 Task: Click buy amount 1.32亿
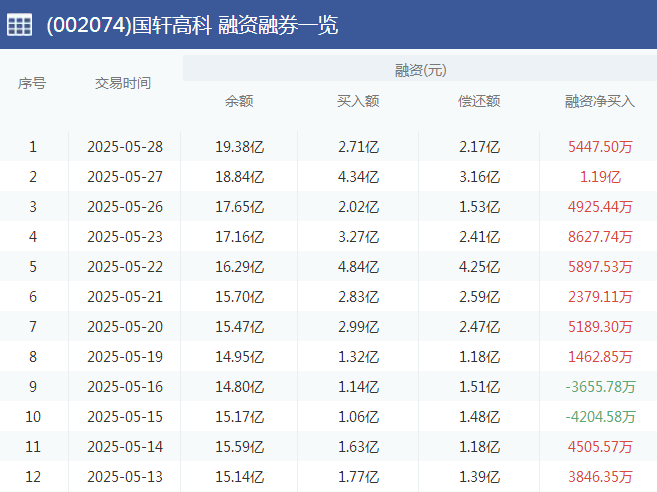point(359,357)
